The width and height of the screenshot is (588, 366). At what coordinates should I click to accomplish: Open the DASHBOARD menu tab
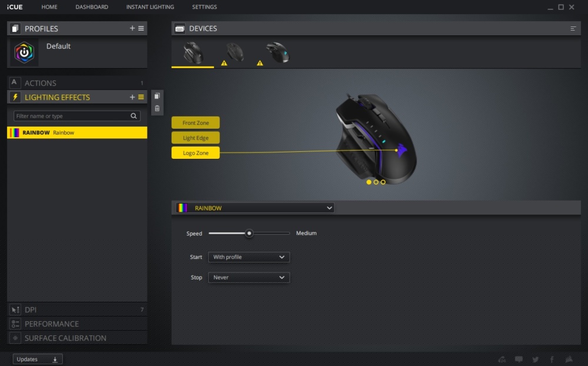click(92, 6)
